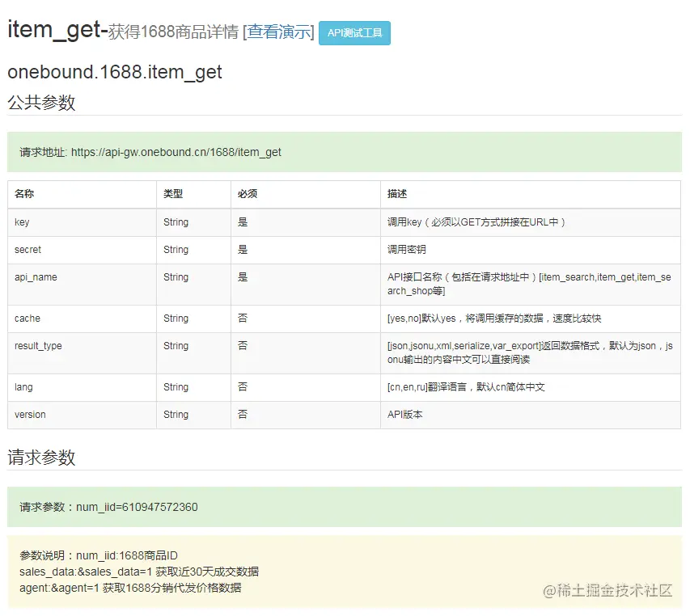
Task: Click String type in secret row
Action: [176, 250]
